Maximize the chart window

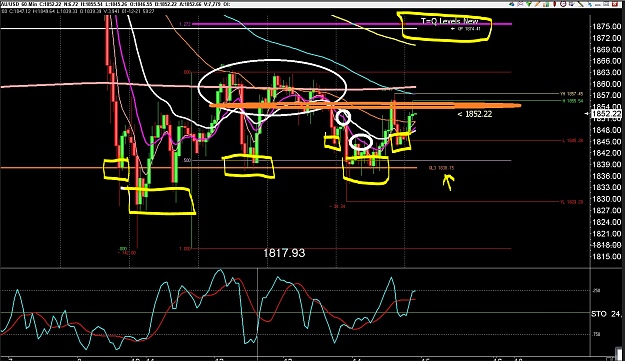(606, 4)
